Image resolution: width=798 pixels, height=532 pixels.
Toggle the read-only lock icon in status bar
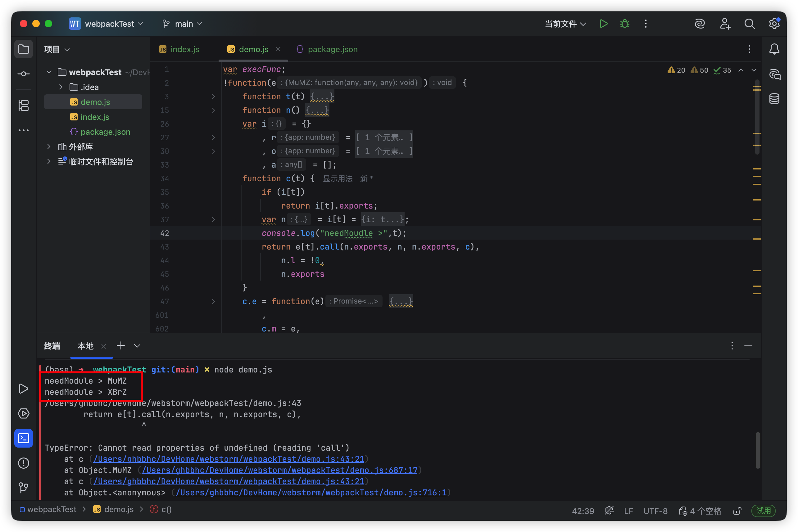737,511
